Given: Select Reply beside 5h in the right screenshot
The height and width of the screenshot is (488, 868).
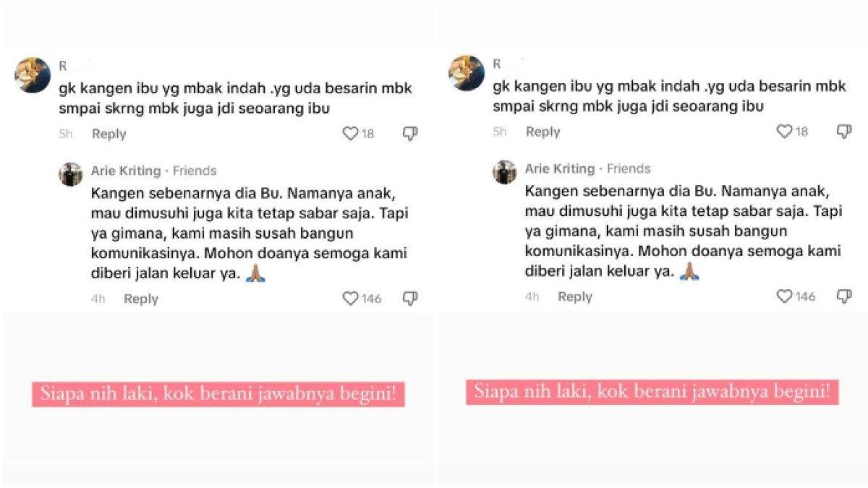Looking at the screenshot, I should pos(542,132).
